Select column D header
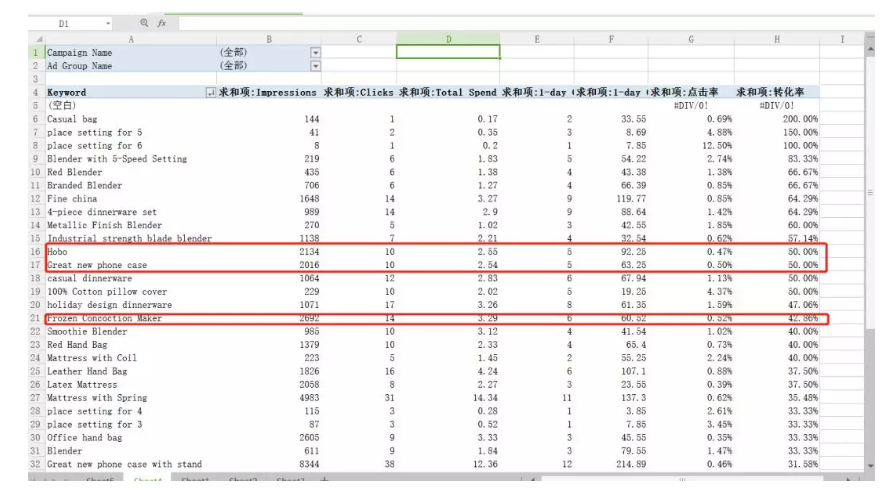884x490 pixels. (x=448, y=39)
